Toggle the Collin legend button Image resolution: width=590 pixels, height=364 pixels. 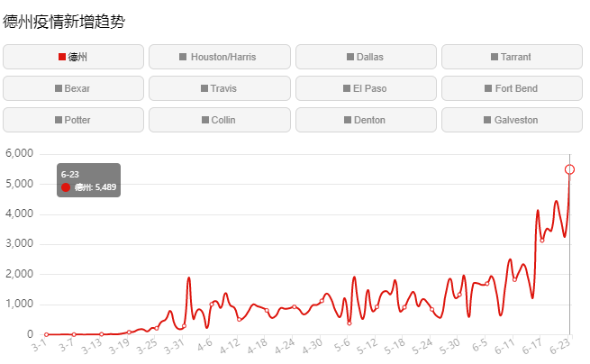coord(220,120)
